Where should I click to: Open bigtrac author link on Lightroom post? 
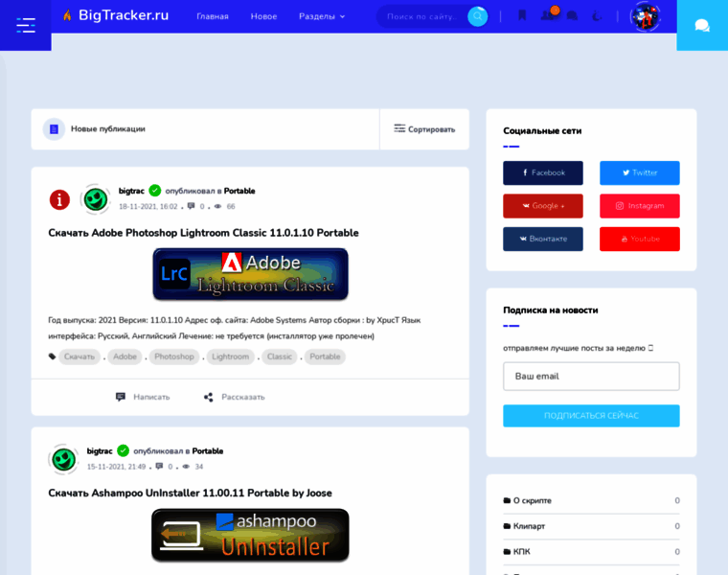[x=131, y=191]
